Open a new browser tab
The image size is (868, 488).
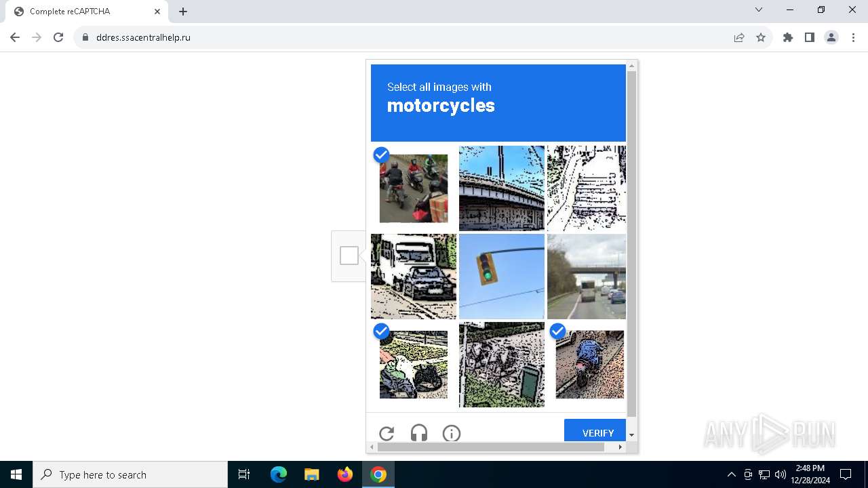pos(183,12)
